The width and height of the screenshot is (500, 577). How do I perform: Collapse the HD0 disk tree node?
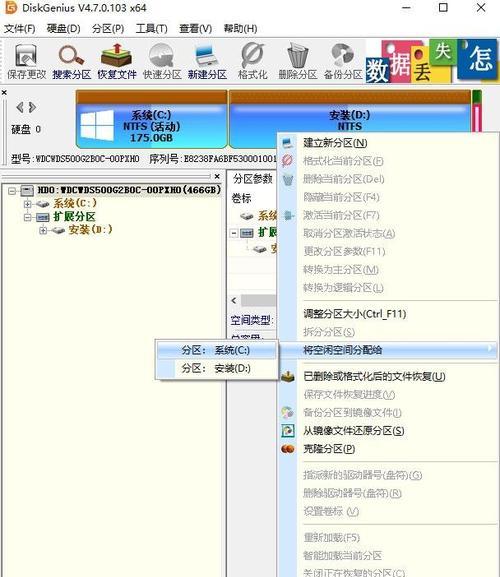pyautogui.click(x=12, y=191)
